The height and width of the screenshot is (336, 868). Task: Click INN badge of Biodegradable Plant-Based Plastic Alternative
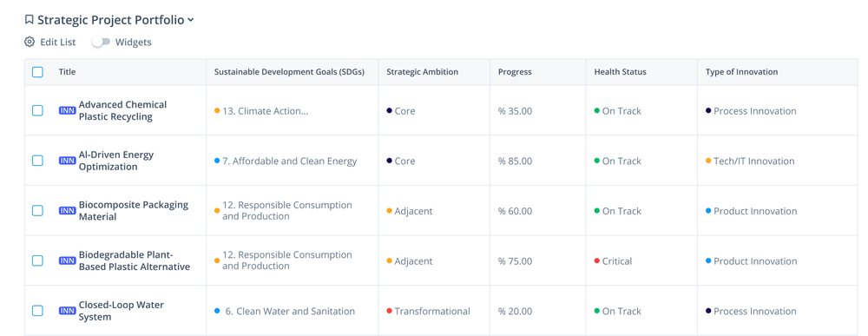point(68,260)
